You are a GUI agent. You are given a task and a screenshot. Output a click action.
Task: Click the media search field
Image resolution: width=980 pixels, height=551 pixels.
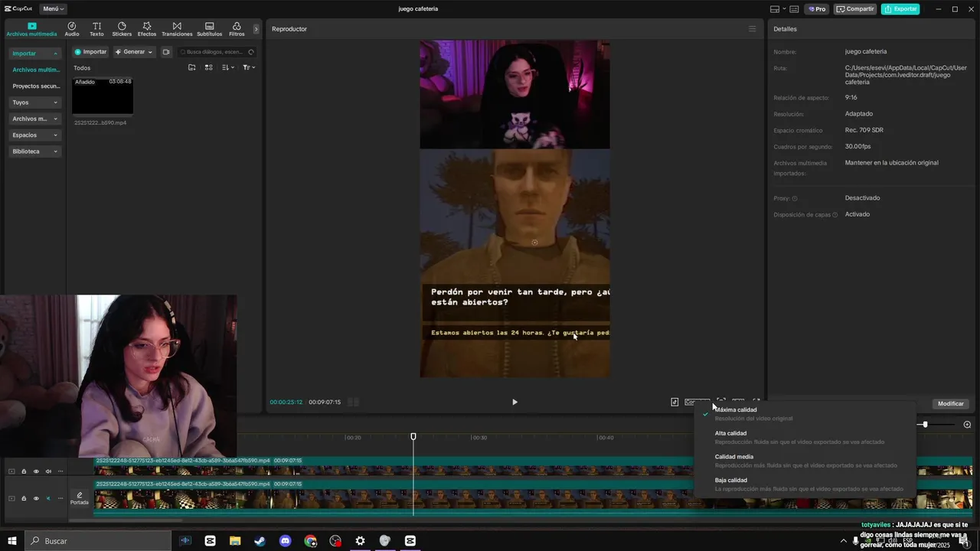tap(217, 52)
